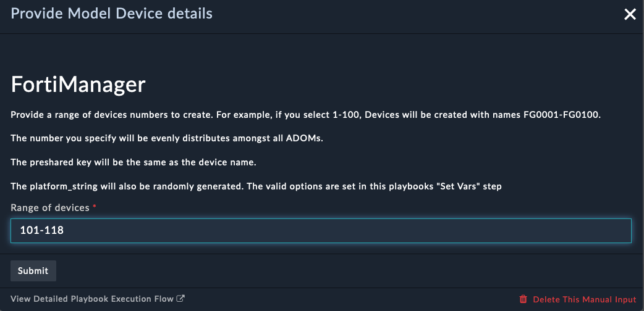This screenshot has width=644, height=311.
Task: Click the platform_string description line
Action: [256, 186]
